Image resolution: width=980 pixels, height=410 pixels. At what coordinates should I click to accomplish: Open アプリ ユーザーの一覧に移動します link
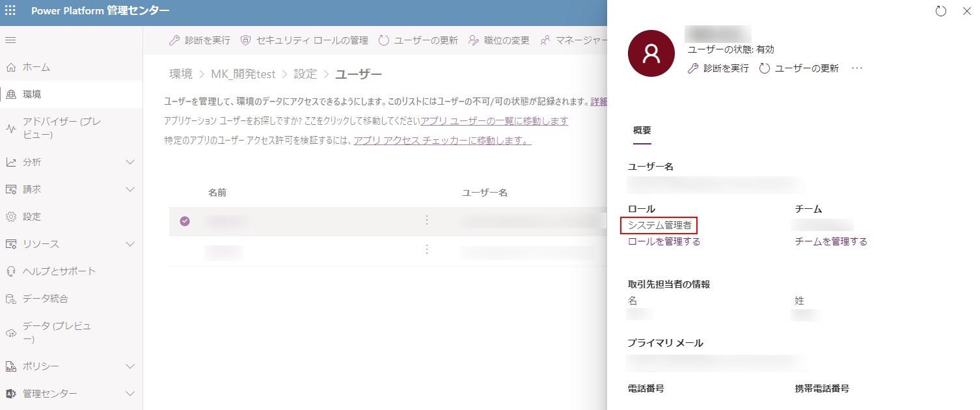click(494, 121)
